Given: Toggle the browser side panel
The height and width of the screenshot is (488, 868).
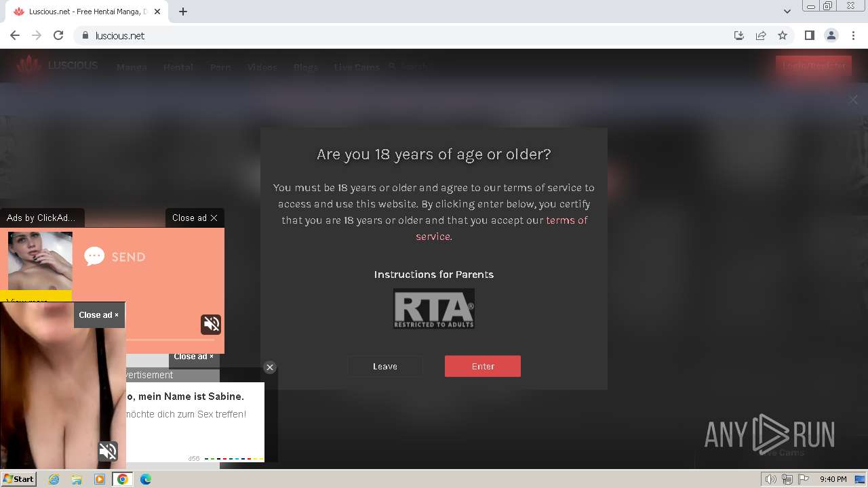Looking at the screenshot, I should [x=809, y=35].
